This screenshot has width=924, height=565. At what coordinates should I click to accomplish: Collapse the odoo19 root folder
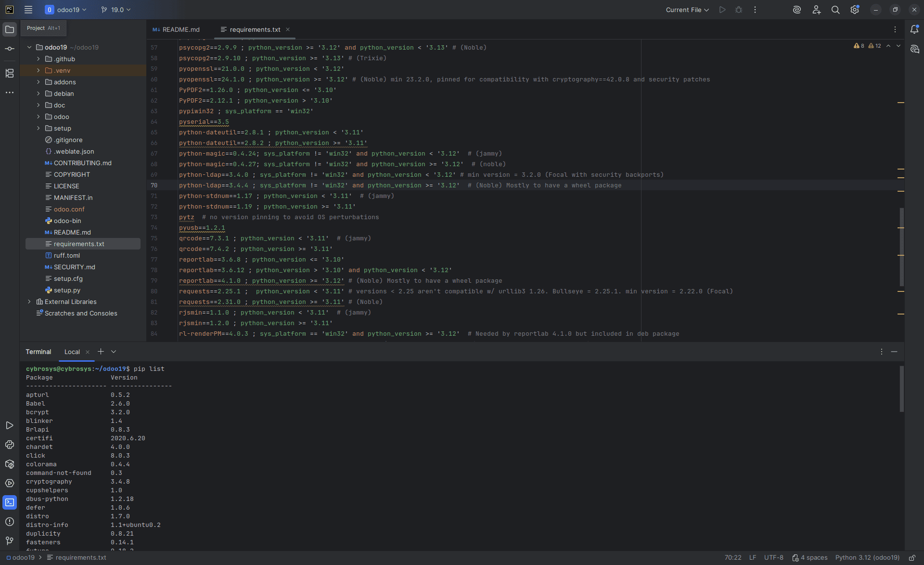29,47
